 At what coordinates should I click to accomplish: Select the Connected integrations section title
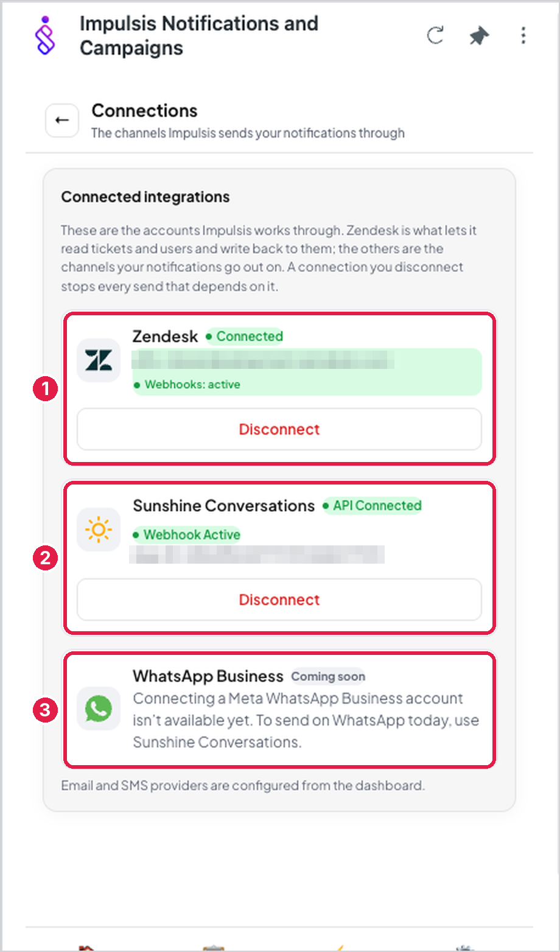click(x=145, y=197)
